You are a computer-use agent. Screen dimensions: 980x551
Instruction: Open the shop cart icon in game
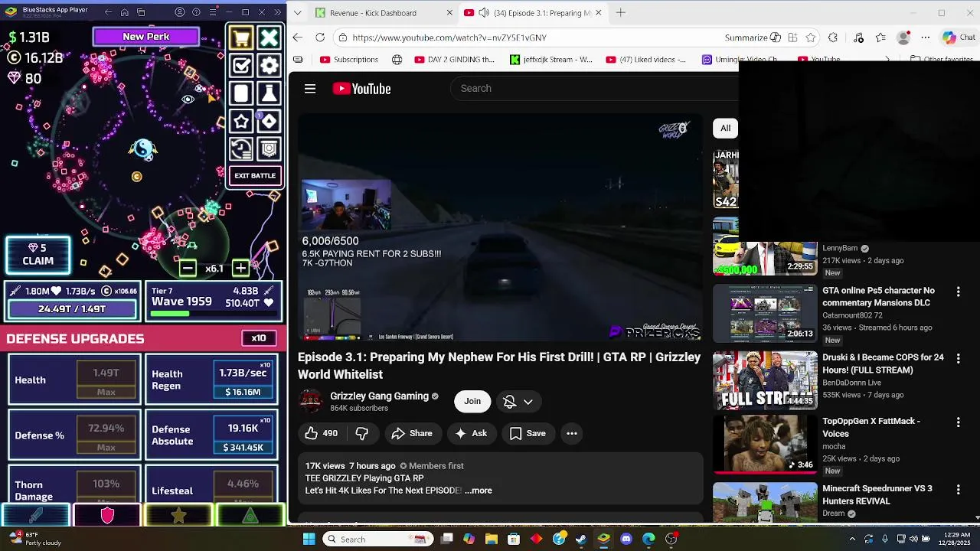click(x=241, y=38)
